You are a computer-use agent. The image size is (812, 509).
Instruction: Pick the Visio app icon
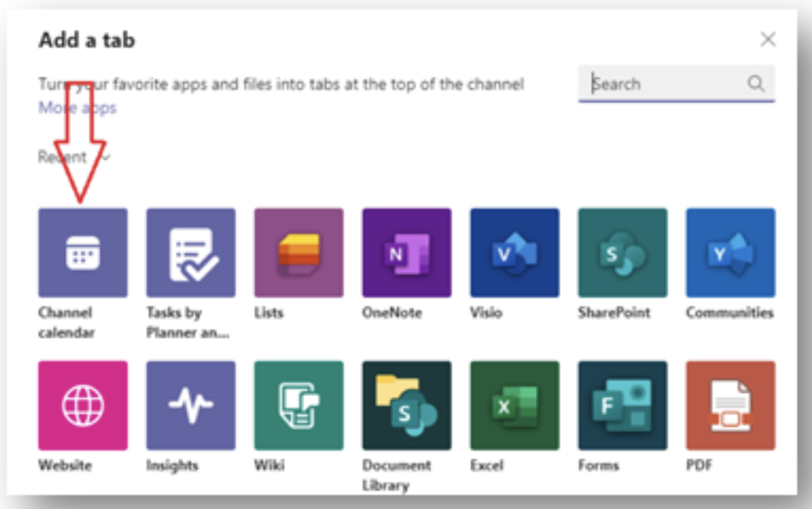pos(514,253)
